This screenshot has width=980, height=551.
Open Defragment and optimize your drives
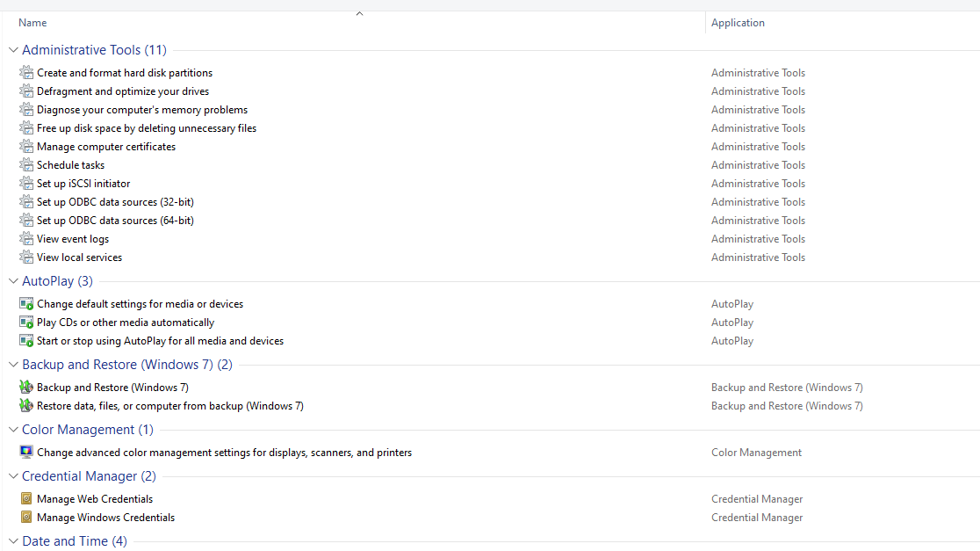123,91
